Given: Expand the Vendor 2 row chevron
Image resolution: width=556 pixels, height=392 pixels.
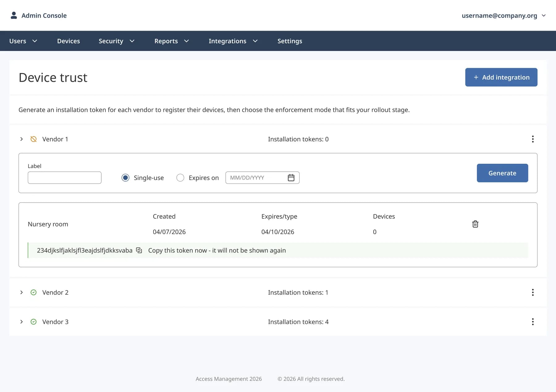Looking at the screenshot, I should [21, 292].
